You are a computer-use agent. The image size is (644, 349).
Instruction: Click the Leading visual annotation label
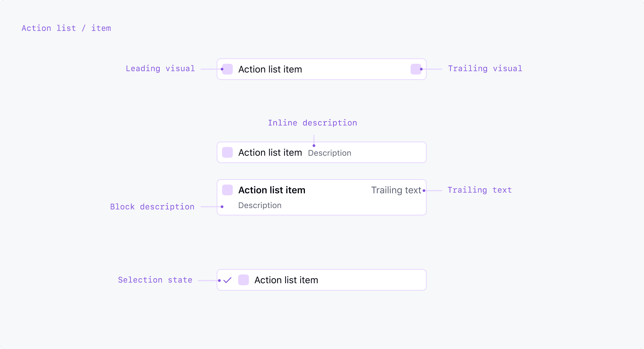tap(160, 68)
